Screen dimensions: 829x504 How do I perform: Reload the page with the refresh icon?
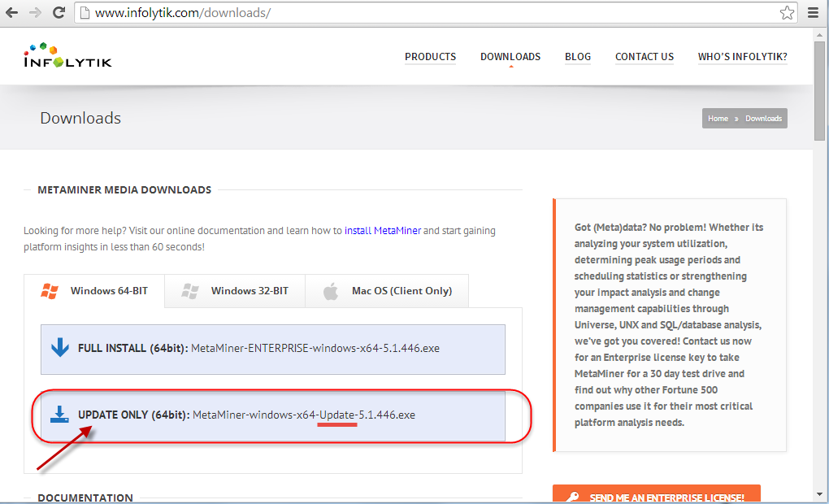59,13
